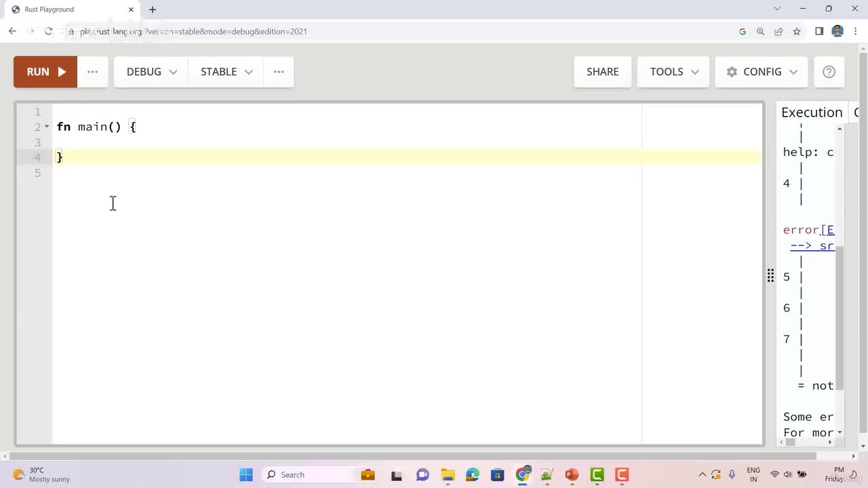Open the speaker volume icon
Screen dimensions: 868x488
(788, 474)
